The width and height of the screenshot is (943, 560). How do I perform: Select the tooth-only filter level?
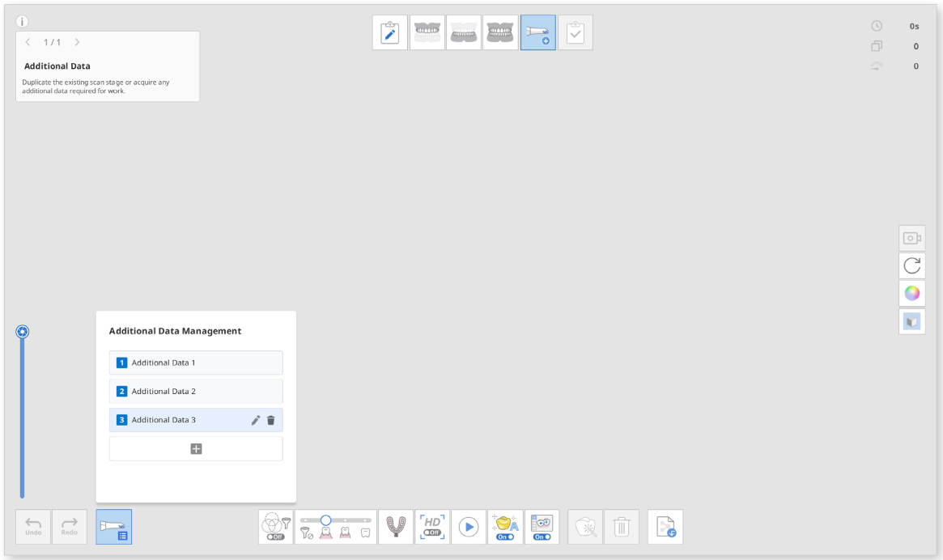coord(365,533)
